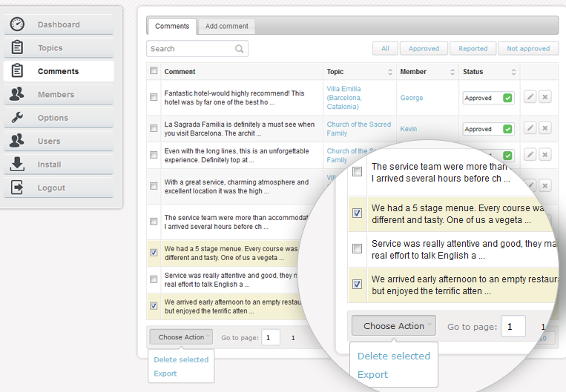Check "The service team" row in magnified lens
Viewport: 566px width, 392px height.
click(357, 172)
